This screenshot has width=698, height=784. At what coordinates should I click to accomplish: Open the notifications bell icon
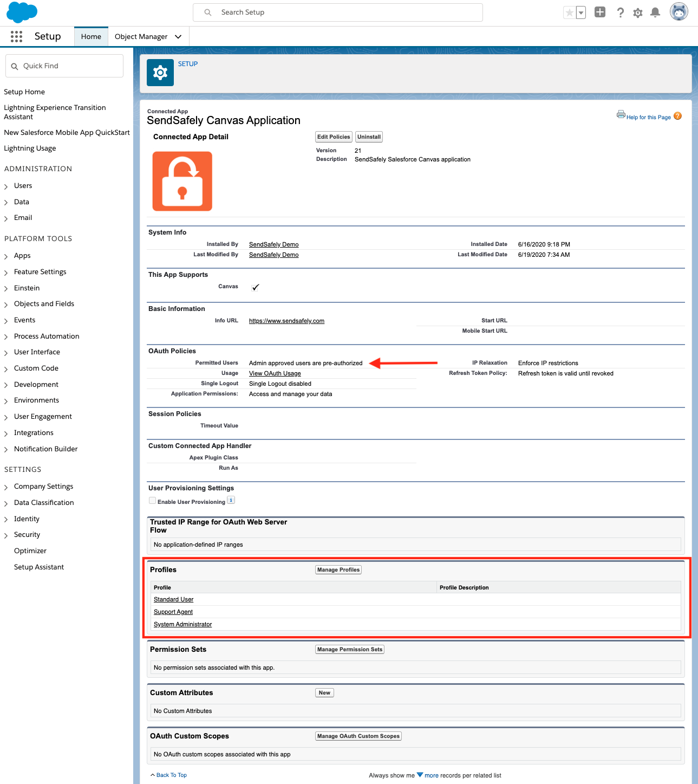click(x=655, y=12)
